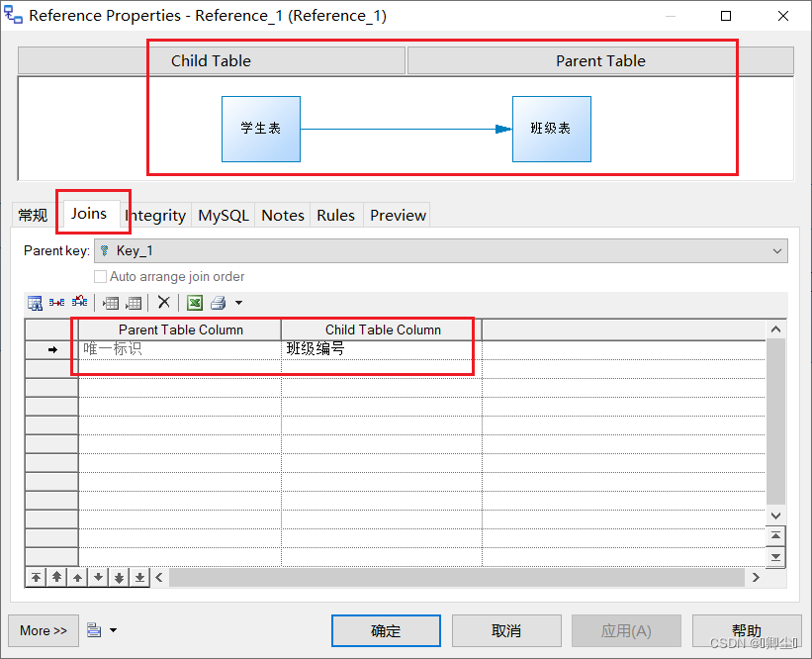This screenshot has height=659, width=812.
Task: Select the 学生表 table thumbnail in diagram
Action: [x=261, y=129]
